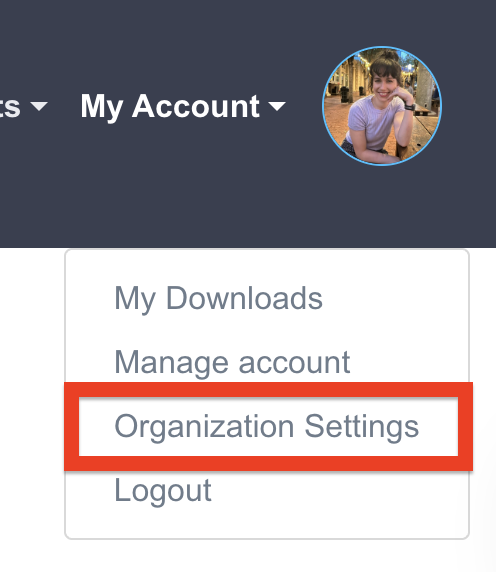The image size is (496, 572).
Task: Choose Manage account in the dropdown
Action: pyautogui.click(x=232, y=362)
